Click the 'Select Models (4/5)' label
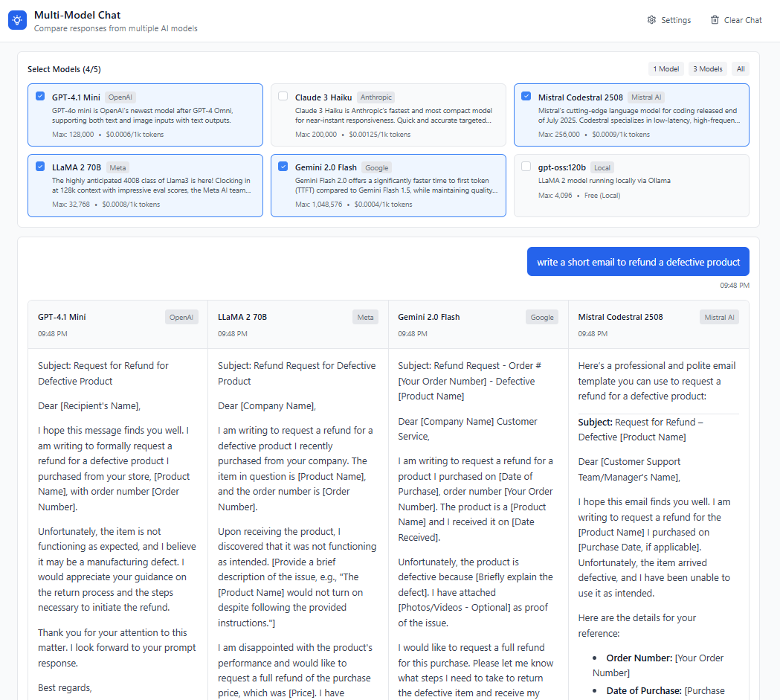780x700 pixels. [x=64, y=69]
